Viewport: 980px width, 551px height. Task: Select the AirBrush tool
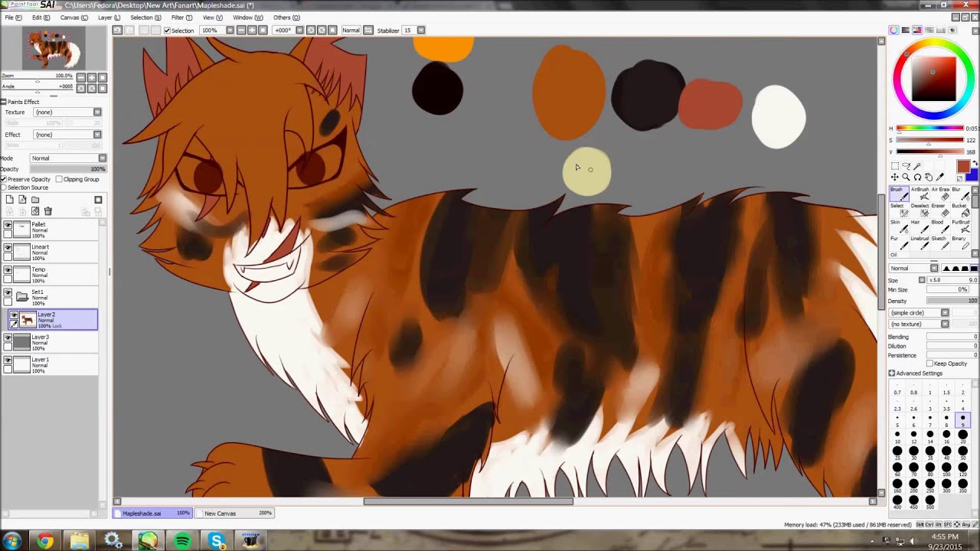click(x=920, y=194)
